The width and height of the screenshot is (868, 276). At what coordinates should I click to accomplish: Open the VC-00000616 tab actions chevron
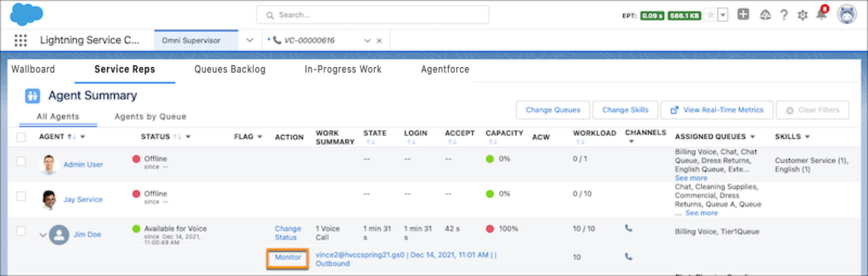pyautogui.click(x=367, y=41)
